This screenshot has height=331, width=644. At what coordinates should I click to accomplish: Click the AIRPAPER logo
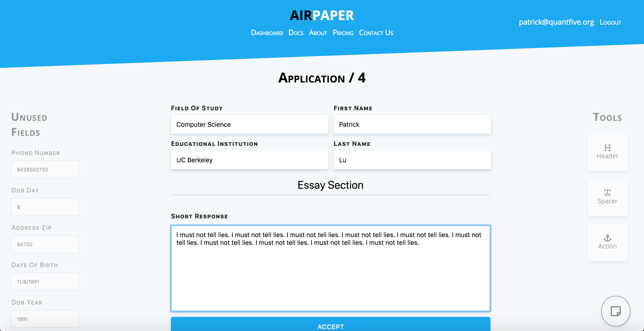click(322, 15)
